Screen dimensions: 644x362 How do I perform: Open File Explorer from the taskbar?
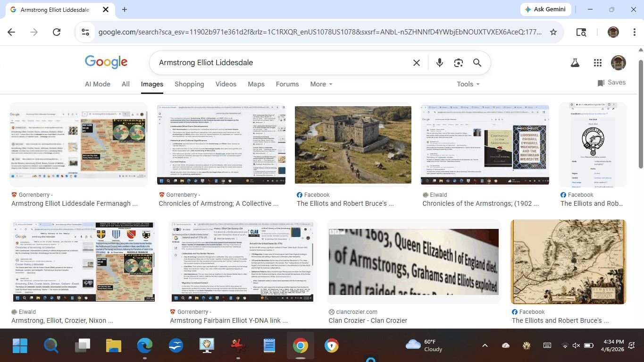click(x=114, y=346)
